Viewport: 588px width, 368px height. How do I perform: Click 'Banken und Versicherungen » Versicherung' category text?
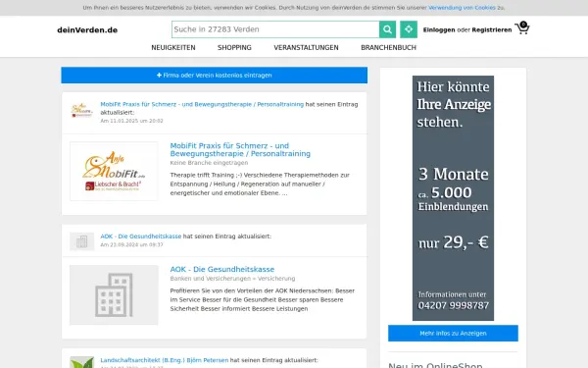pos(232,279)
